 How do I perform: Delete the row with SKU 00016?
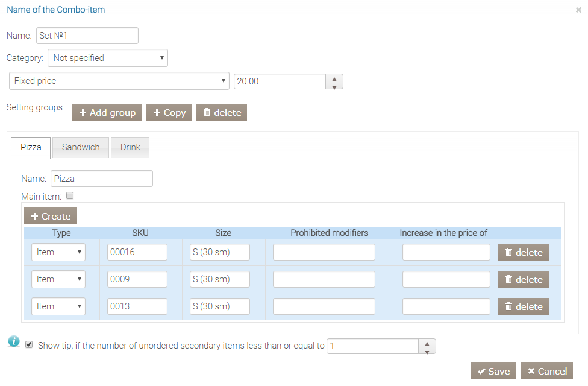(524, 252)
